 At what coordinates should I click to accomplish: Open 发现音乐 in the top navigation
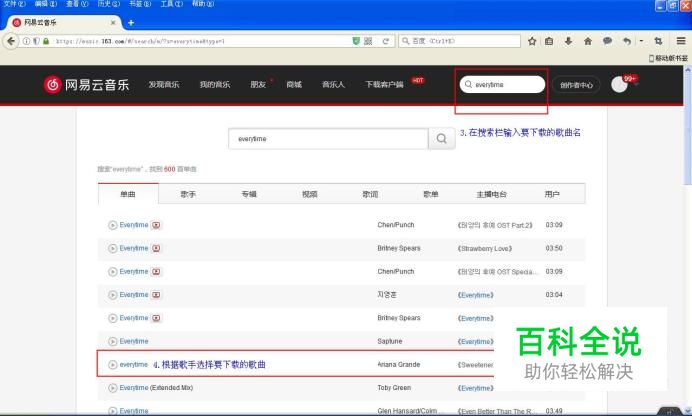click(x=164, y=84)
